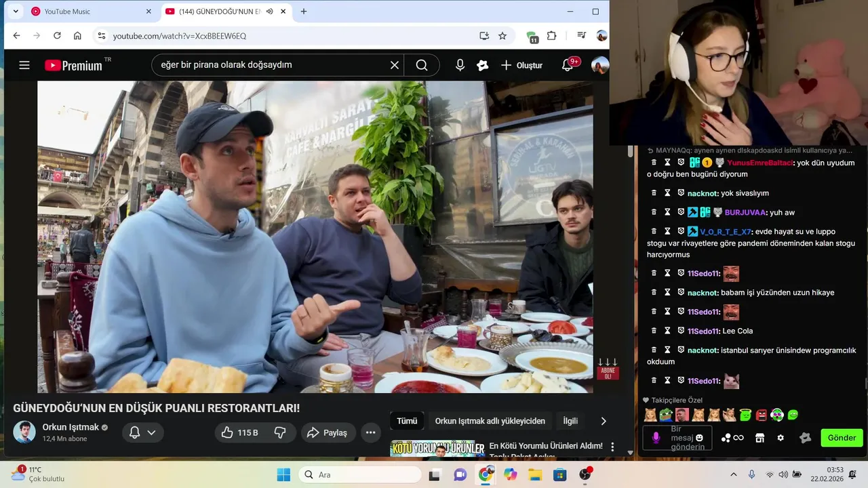Screen dimensions: 868x488
Task: Open the Orkun Işıtmak channel avatar
Action: (24, 432)
